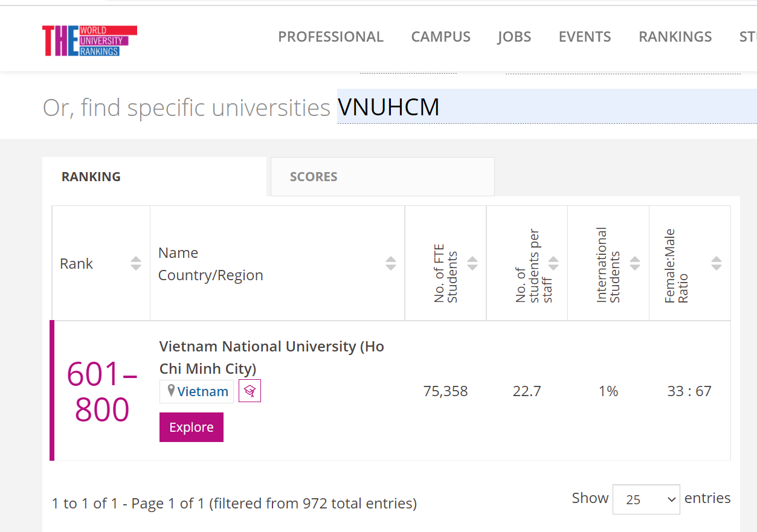The height and width of the screenshot is (532, 757).
Task: Go to the JOBS section
Action: click(515, 37)
